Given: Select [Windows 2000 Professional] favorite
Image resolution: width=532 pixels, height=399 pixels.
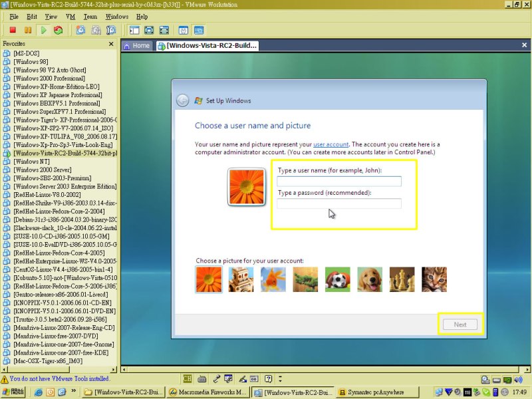Looking at the screenshot, I should point(49,78).
